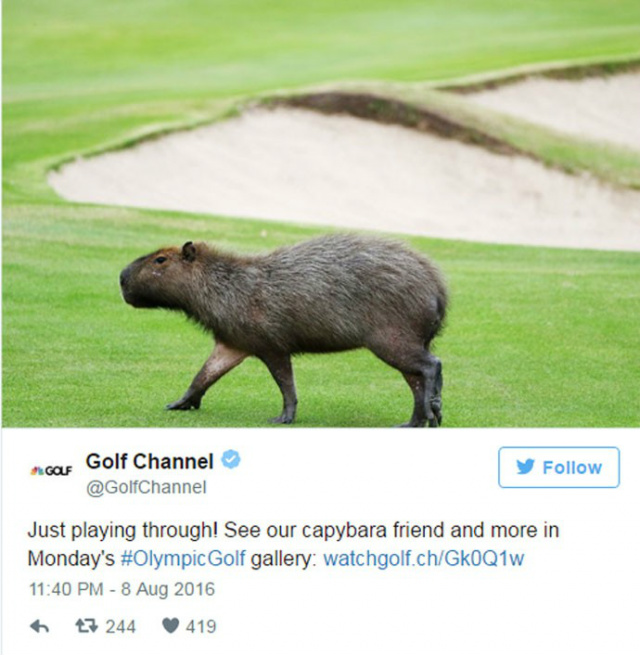Retweet using the retweet arrows icon
The width and height of the screenshot is (640, 655).
pyautogui.click(x=86, y=626)
